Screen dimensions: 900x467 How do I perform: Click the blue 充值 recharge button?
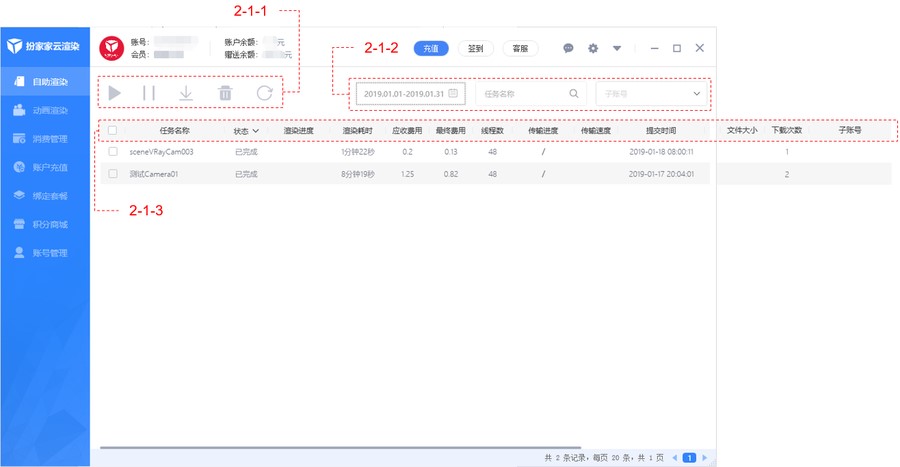tap(430, 48)
